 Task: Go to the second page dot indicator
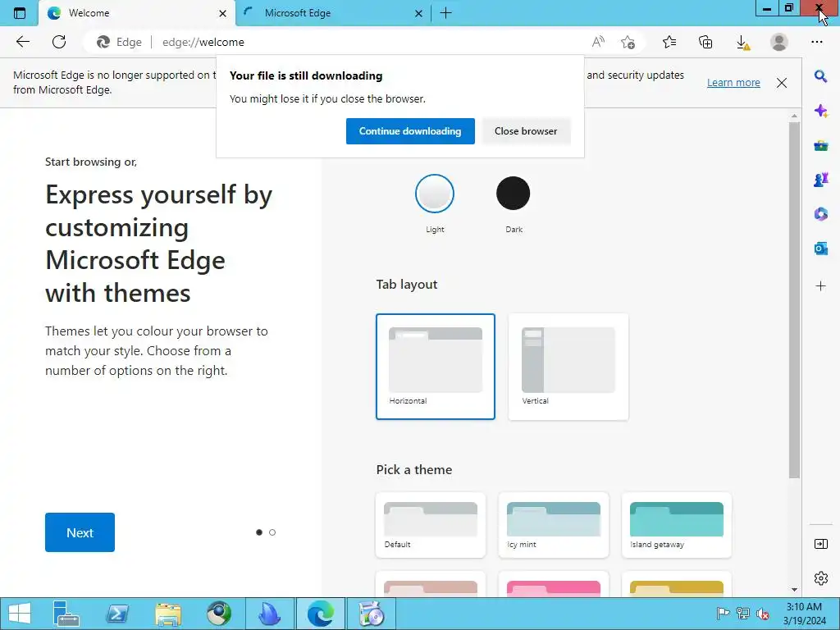tap(272, 532)
